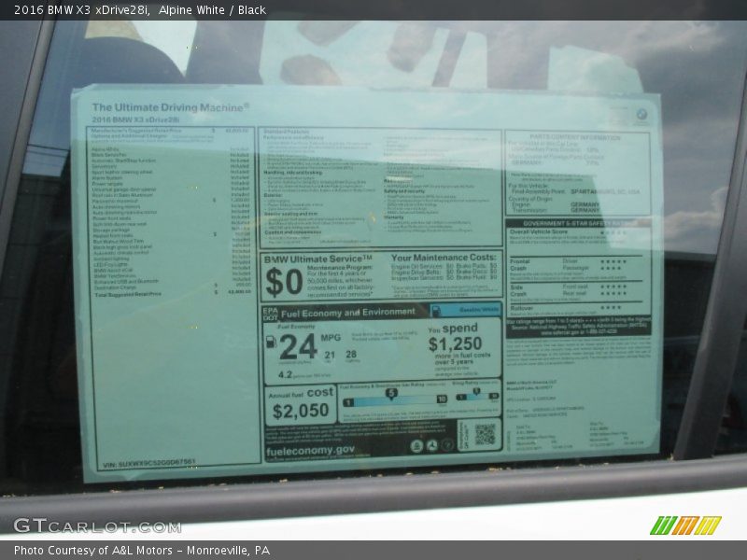
Task: Select the 'Side Crash' rating label
Action: pos(517,290)
